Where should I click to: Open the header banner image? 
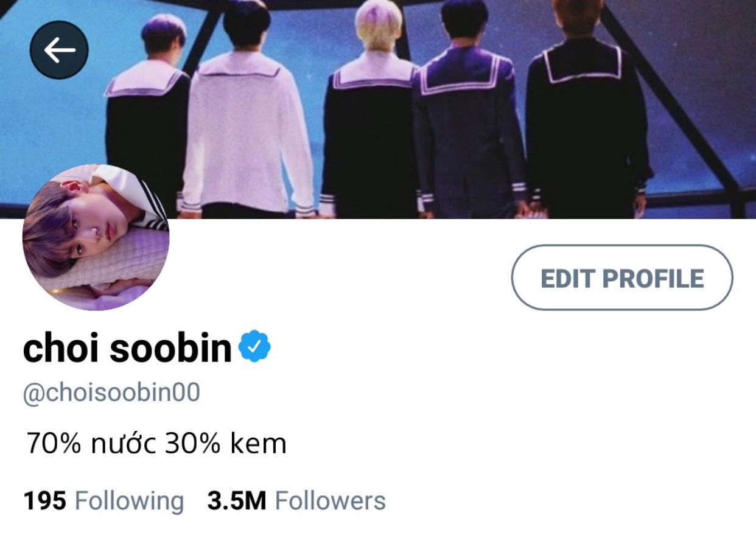(378, 110)
